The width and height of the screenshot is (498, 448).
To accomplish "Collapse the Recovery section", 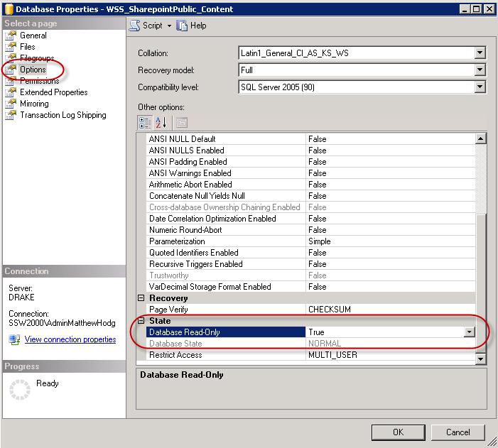I will pyautogui.click(x=141, y=298).
